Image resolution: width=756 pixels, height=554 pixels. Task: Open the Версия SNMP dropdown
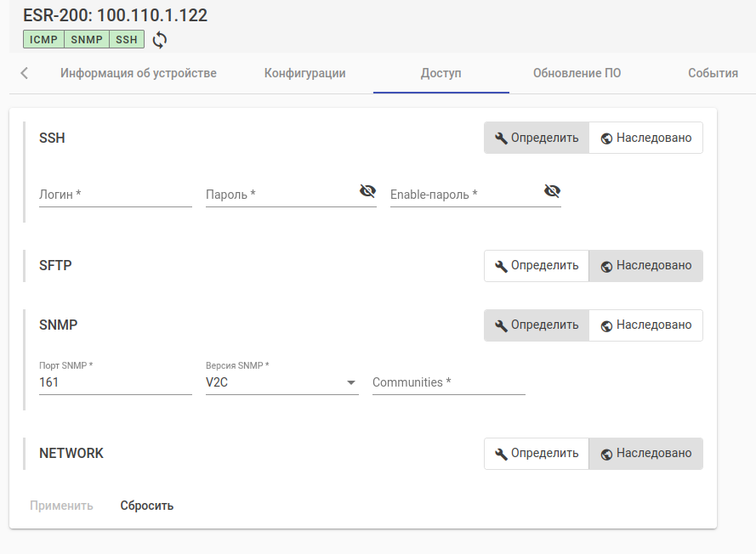point(281,383)
